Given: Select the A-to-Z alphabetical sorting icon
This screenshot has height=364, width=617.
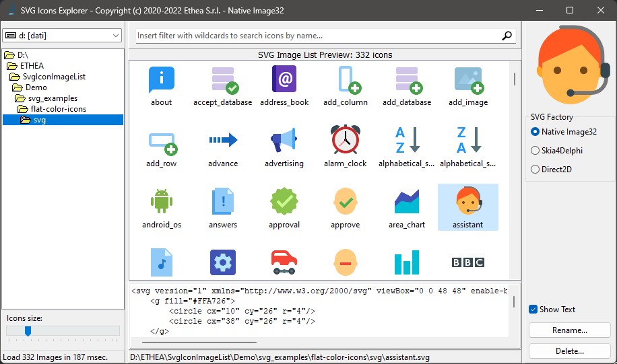Looking at the screenshot, I should click(x=407, y=139).
